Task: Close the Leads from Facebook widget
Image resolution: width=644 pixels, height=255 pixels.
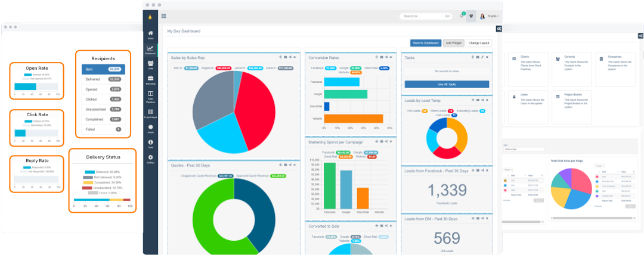Action: [487, 170]
